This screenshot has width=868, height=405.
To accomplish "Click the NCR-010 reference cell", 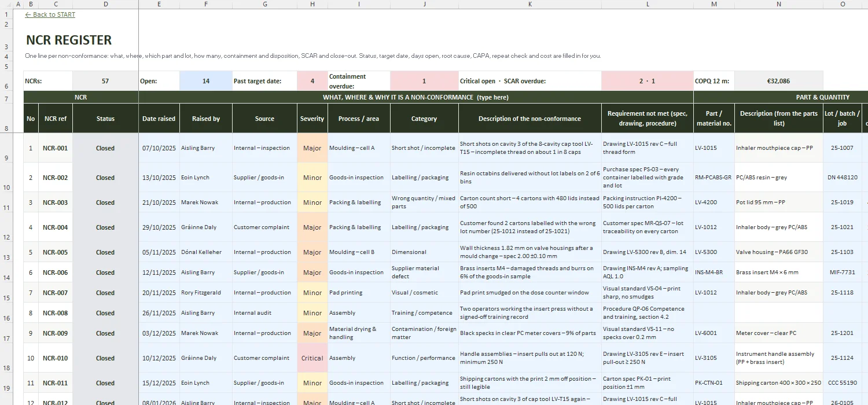I will pyautogui.click(x=56, y=358).
